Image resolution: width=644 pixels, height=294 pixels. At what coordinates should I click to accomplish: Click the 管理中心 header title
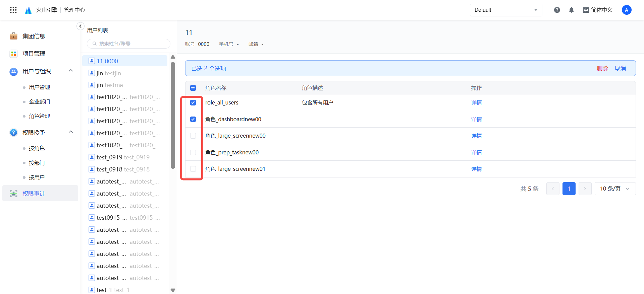(74, 10)
